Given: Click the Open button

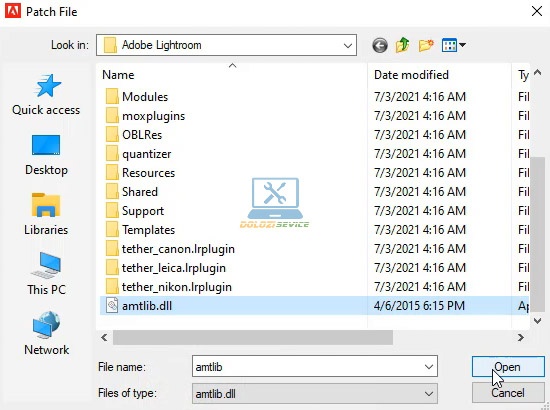Looking at the screenshot, I should (508, 367).
